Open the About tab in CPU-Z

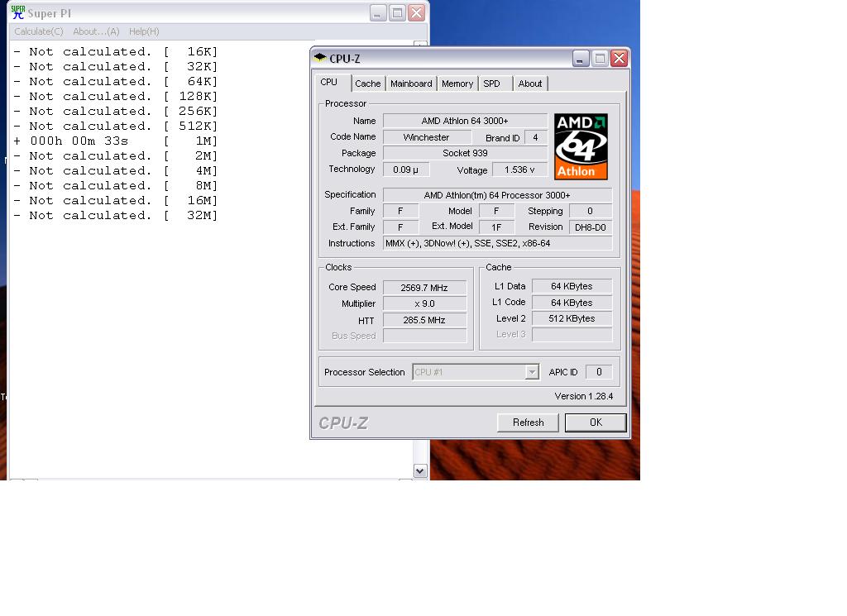click(x=530, y=84)
